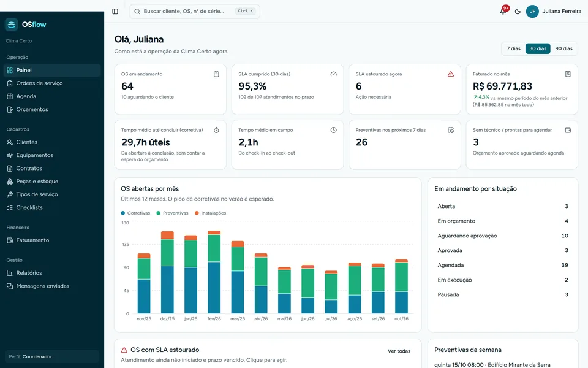Image resolution: width=588 pixels, height=368 pixels.
Task: Click the Clientes people icon
Action: pos(10,142)
